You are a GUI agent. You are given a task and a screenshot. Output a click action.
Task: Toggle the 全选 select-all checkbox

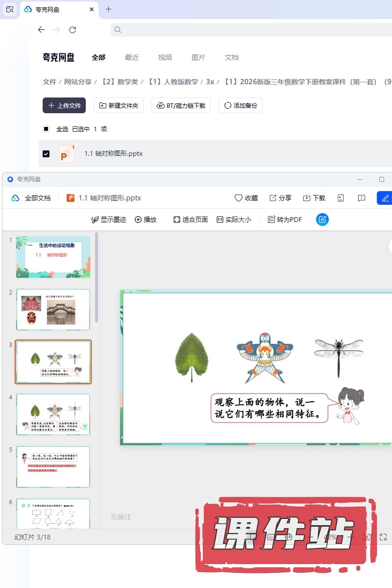pyautogui.click(x=46, y=129)
